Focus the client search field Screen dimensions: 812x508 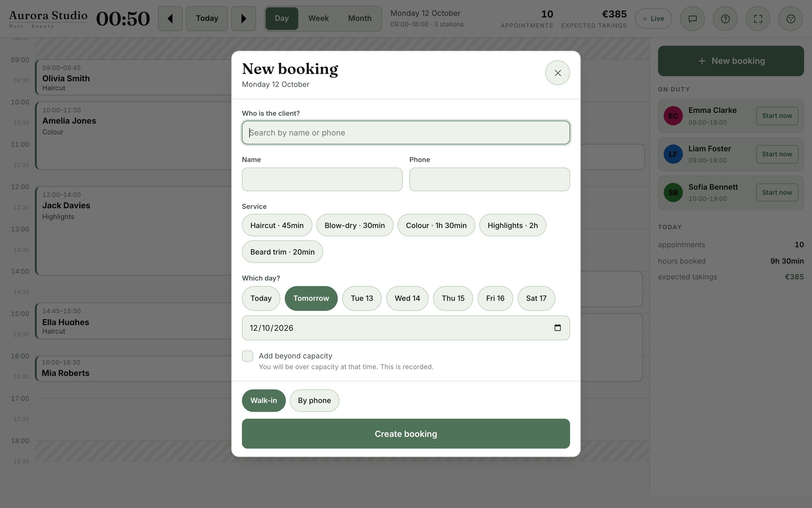406,133
